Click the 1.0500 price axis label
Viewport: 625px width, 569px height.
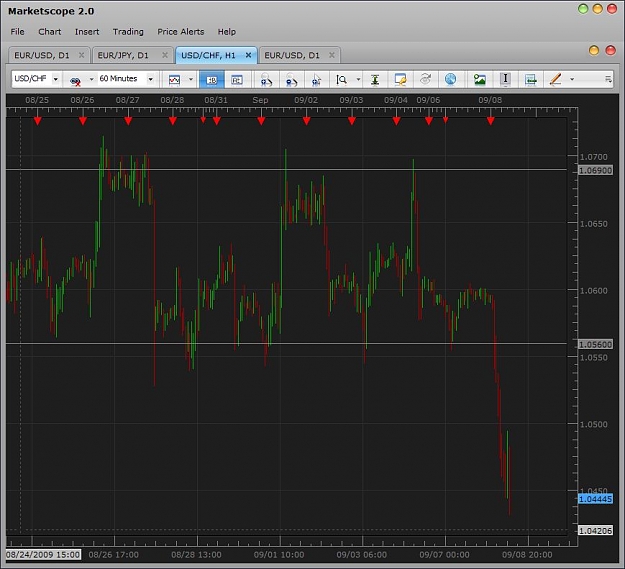(594, 424)
